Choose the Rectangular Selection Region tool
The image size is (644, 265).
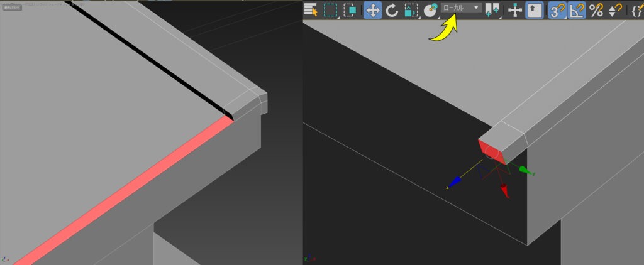pos(330,10)
